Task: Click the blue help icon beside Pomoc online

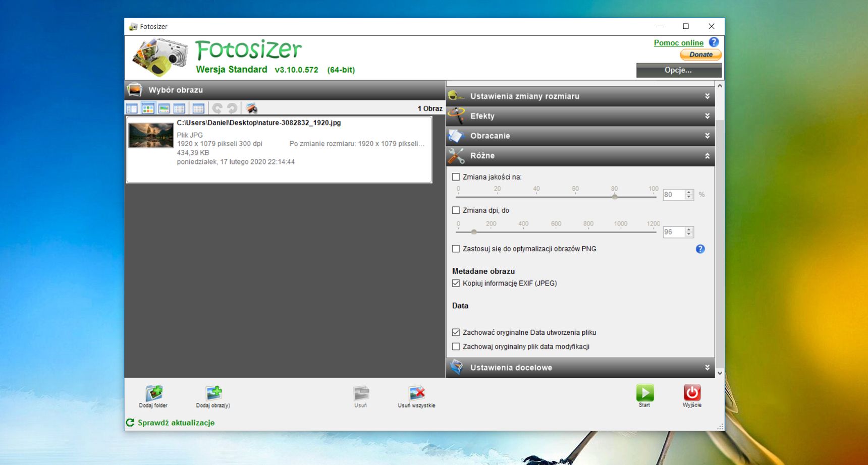Action: [x=714, y=42]
